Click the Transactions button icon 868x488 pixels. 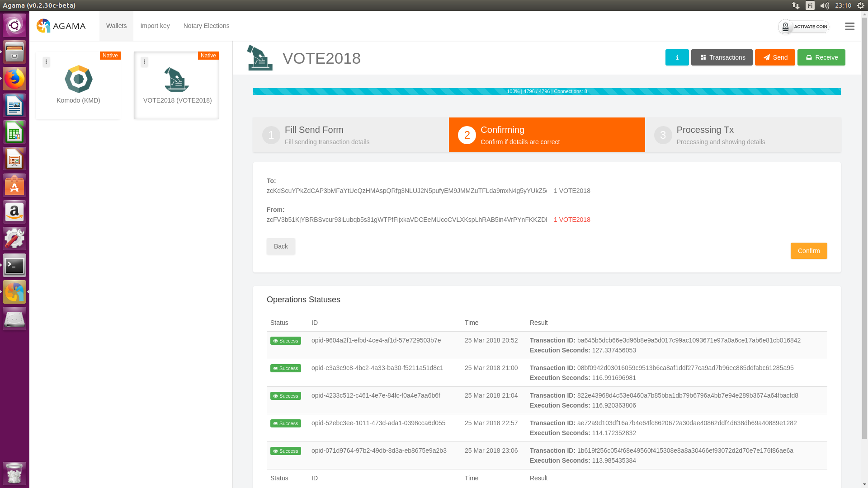coord(703,57)
